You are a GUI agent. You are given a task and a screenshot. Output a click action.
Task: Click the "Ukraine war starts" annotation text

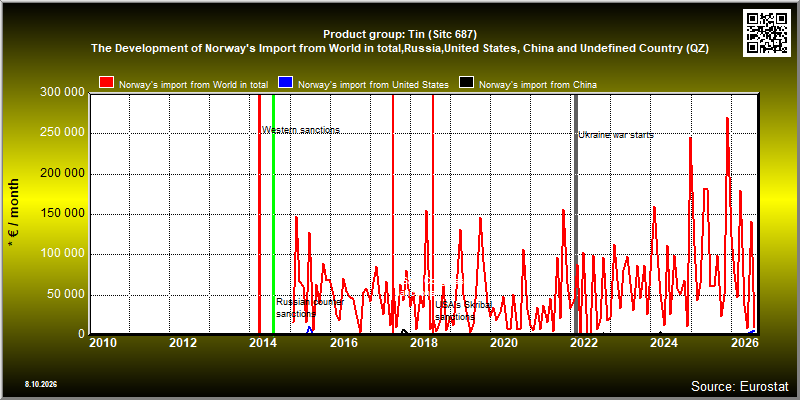(616, 135)
